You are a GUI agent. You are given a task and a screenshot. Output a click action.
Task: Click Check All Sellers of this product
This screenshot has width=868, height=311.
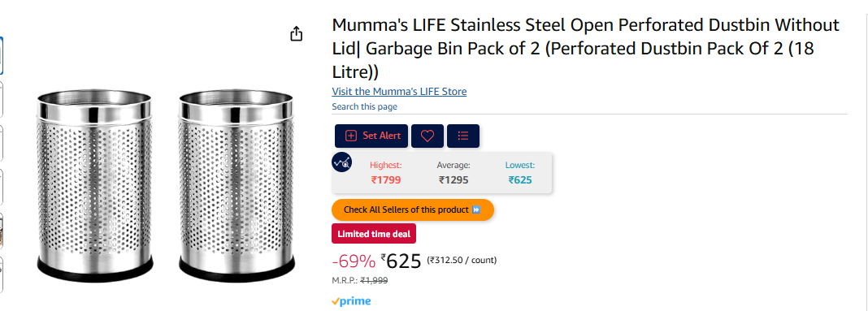tap(412, 209)
